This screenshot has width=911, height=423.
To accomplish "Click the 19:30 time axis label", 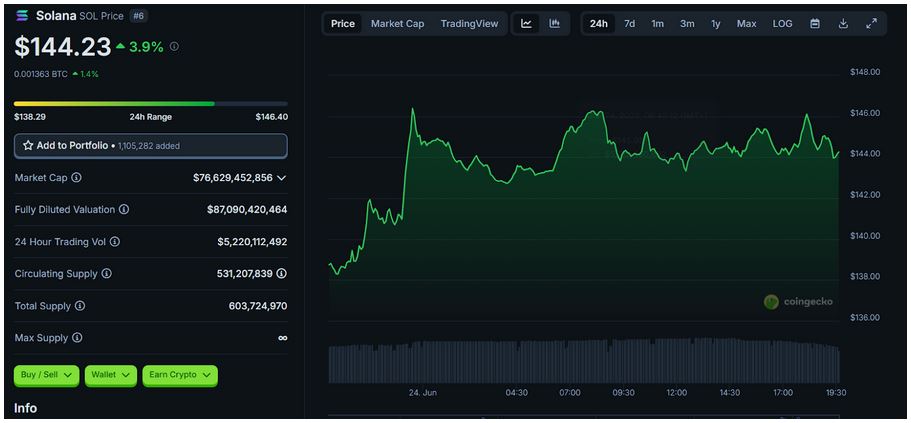I will (x=836, y=393).
